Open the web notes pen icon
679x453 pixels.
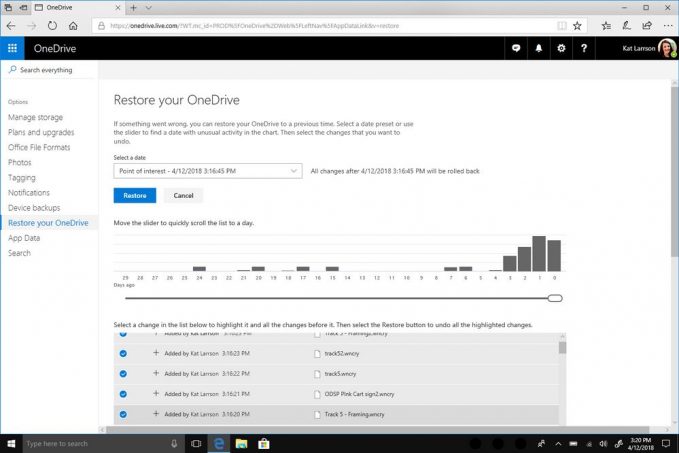click(627, 26)
